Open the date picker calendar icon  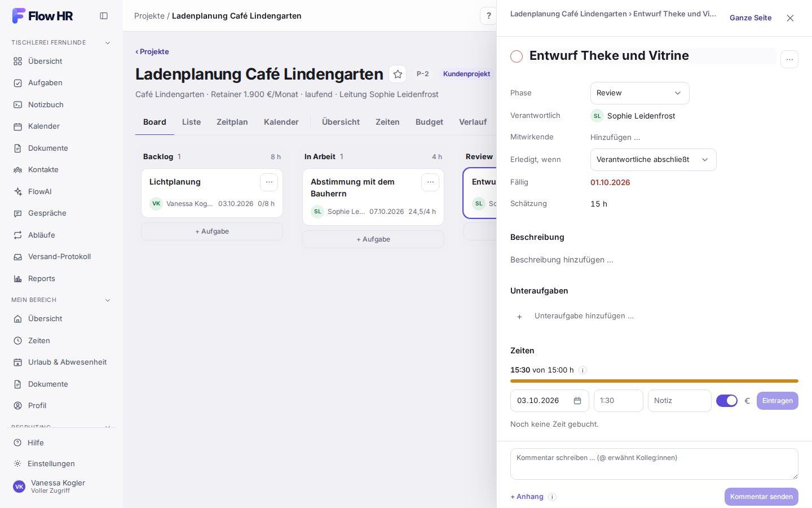[577, 401]
